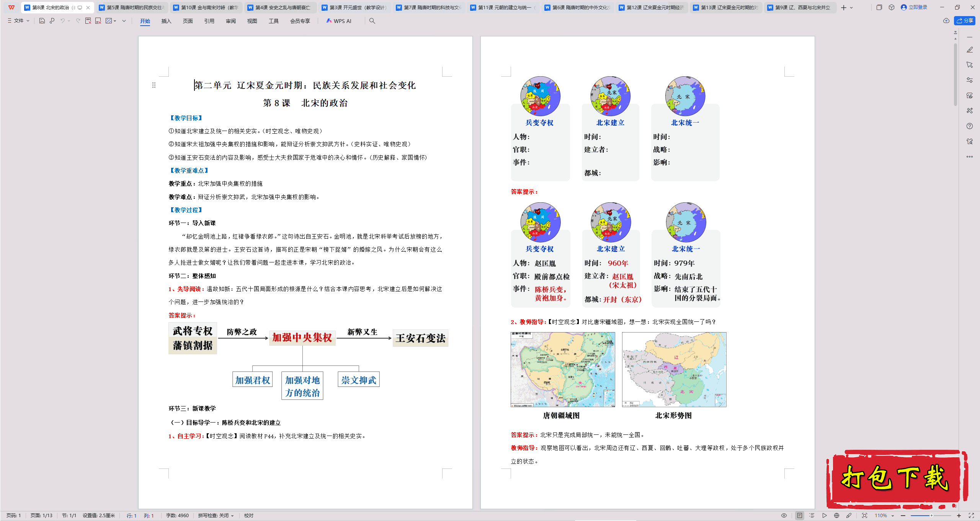Screen dimensions: 980x521
Task: Click the help question mark in right sidebar
Action: pos(970,126)
